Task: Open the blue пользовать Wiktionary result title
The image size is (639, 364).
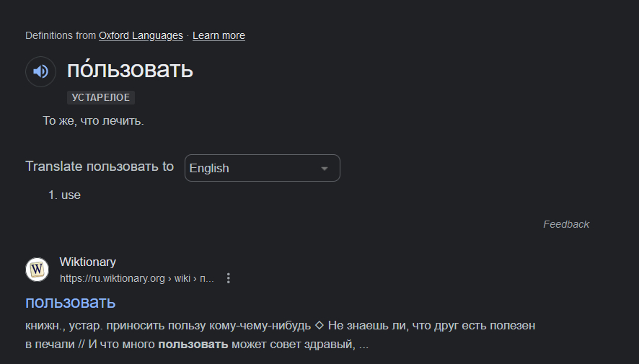Action: 71,302
